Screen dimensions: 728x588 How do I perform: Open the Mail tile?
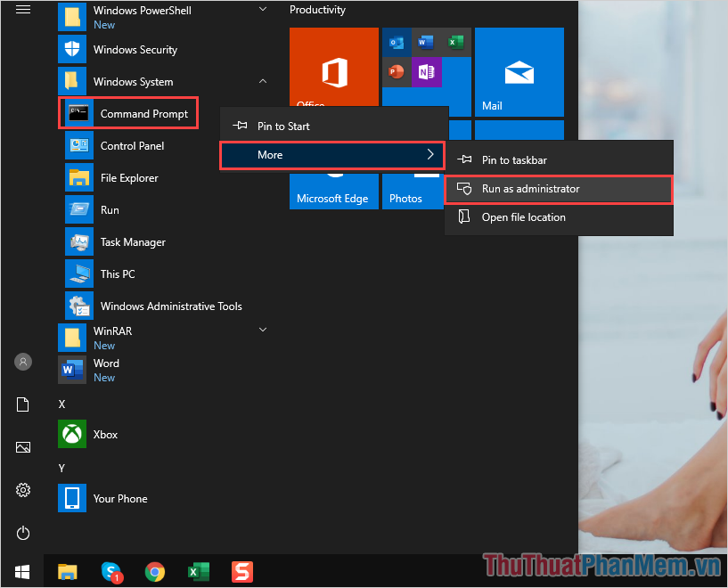point(519,71)
